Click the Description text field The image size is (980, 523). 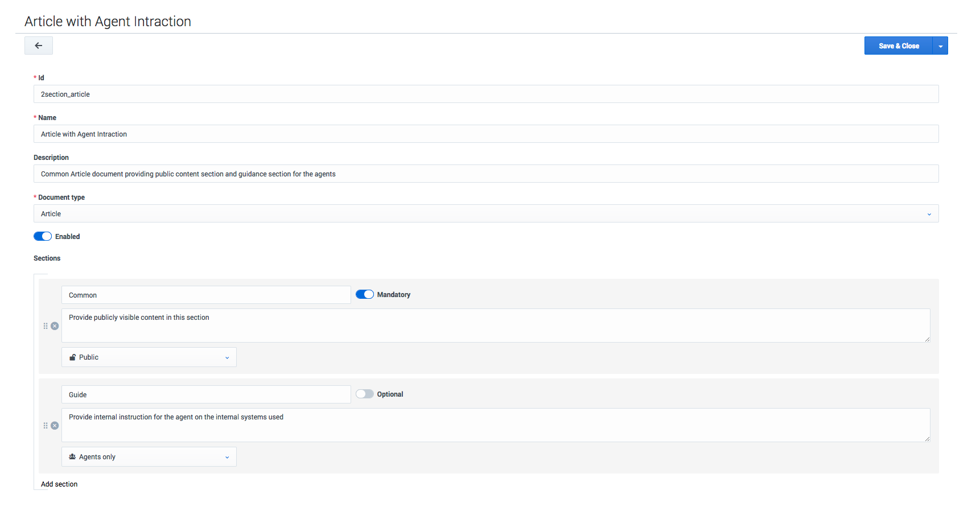point(485,174)
